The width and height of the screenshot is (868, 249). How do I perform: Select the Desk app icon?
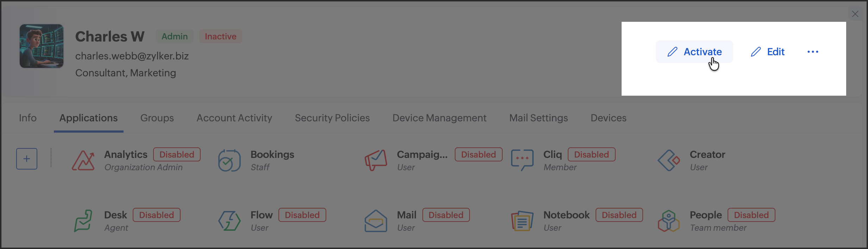pyautogui.click(x=83, y=221)
